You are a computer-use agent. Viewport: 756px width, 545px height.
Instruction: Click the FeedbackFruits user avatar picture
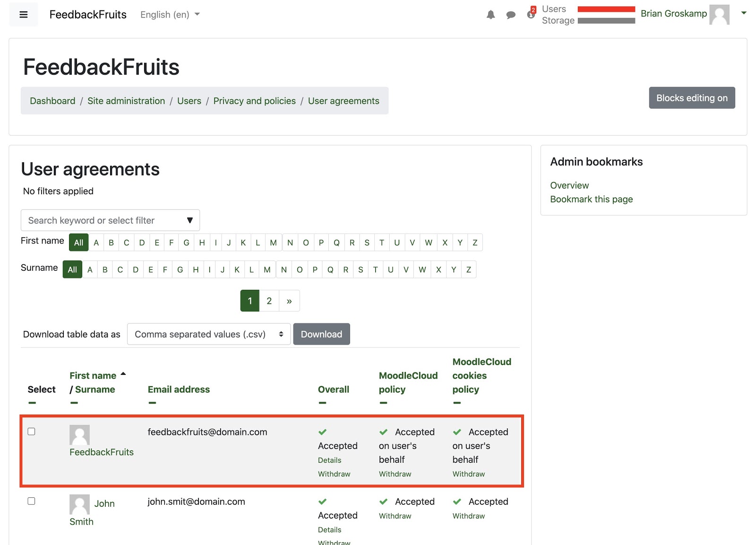tap(79, 435)
